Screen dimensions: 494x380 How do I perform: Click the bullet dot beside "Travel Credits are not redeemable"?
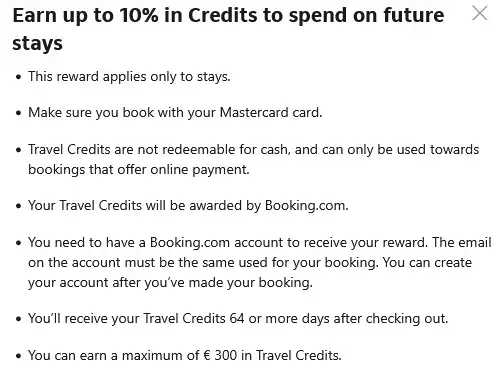(x=18, y=150)
